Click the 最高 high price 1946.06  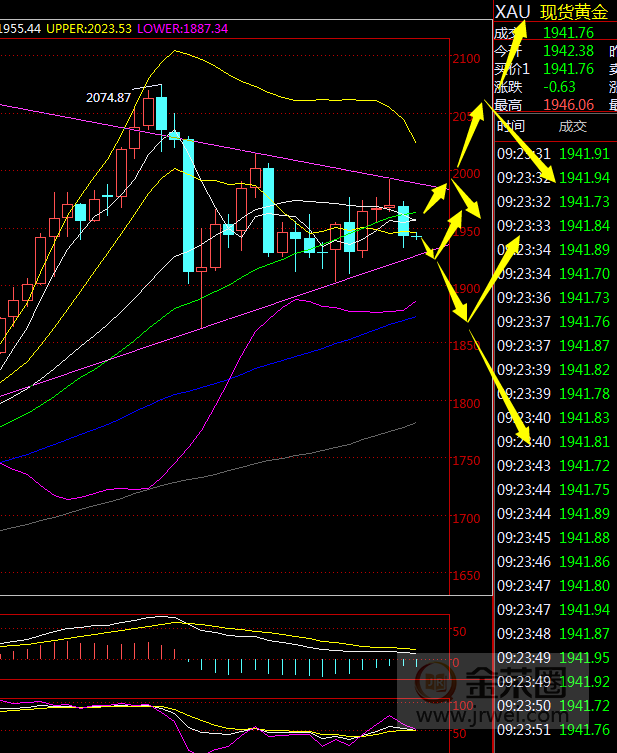click(x=569, y=105)
